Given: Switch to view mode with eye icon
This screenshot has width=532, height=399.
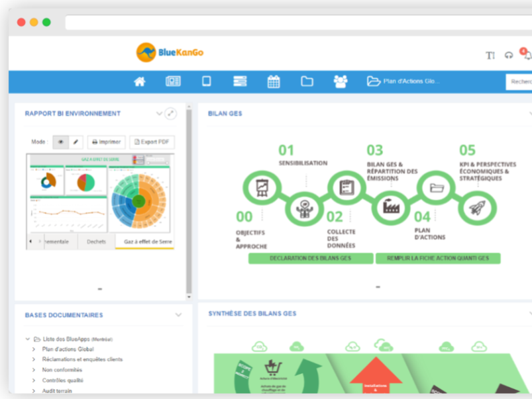Looking at the screenshot, I should pyautogui.click(x=61, y=142).
